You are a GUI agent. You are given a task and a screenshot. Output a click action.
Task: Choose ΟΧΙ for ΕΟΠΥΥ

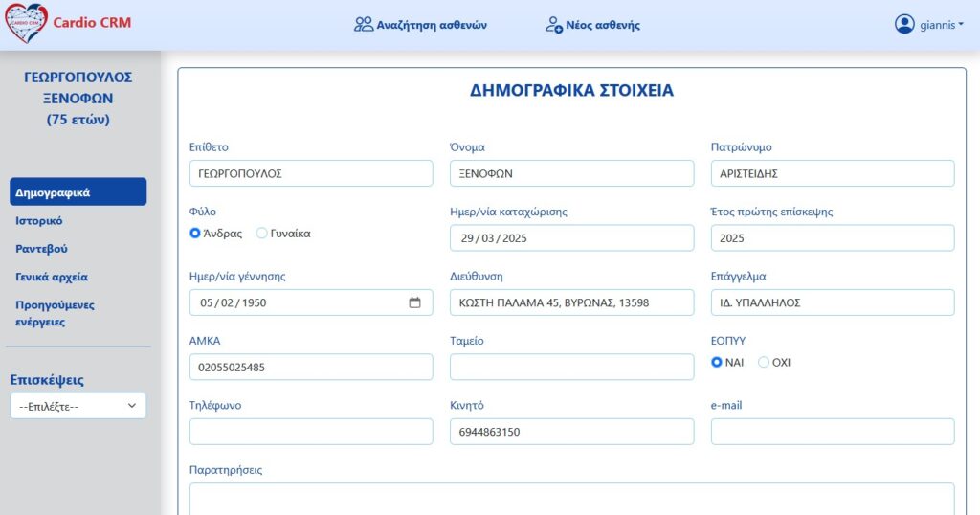[764, 362]
